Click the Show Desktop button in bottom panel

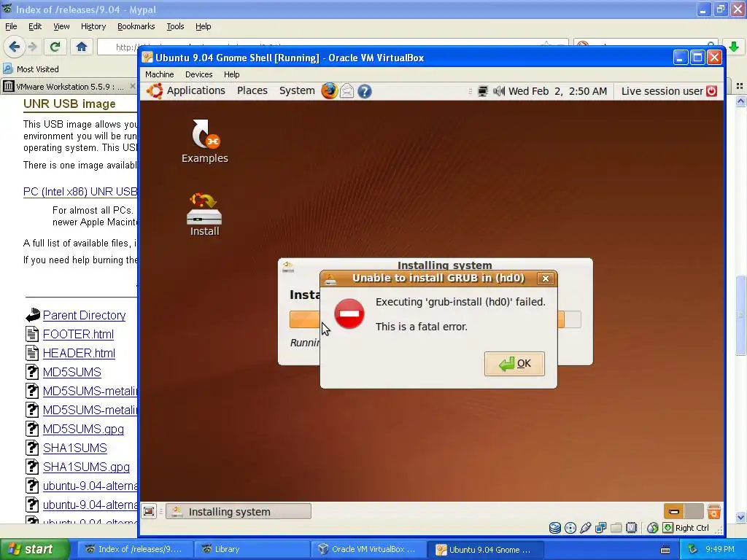pyautogui.click(x=149, y=511)
